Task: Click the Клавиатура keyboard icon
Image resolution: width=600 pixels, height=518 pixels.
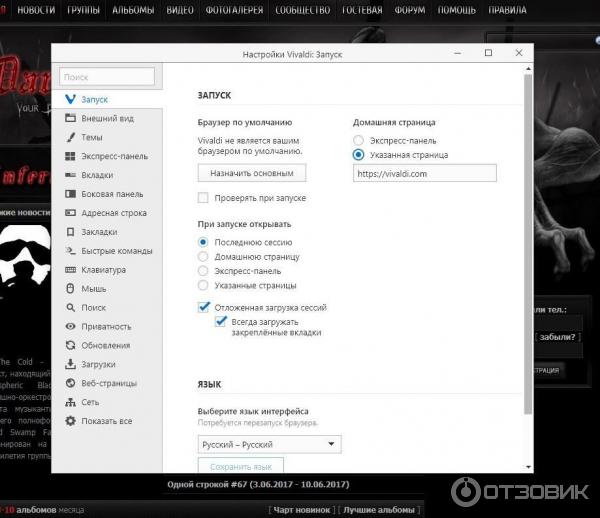Action: click(70, 270)
